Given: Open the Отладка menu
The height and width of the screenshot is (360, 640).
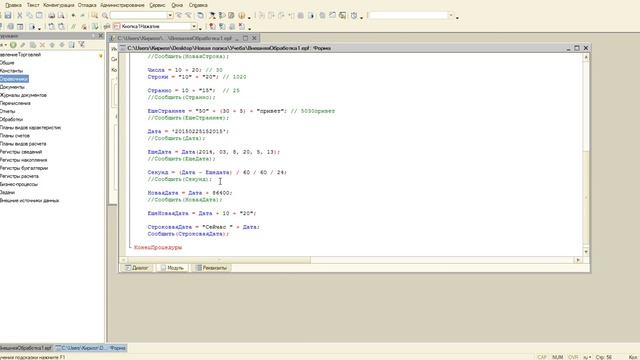Looking at the screenshot, I should coord(87,5).
